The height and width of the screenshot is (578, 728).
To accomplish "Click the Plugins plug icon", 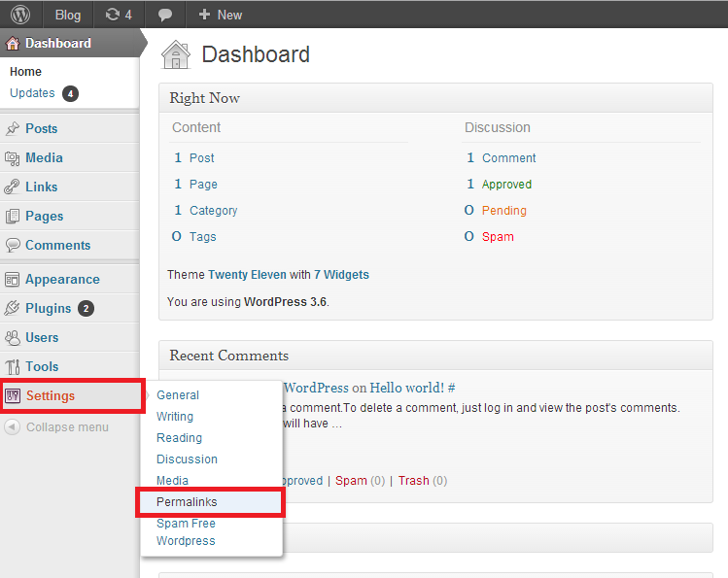I will pyautogui.click(x=12, y=308).
